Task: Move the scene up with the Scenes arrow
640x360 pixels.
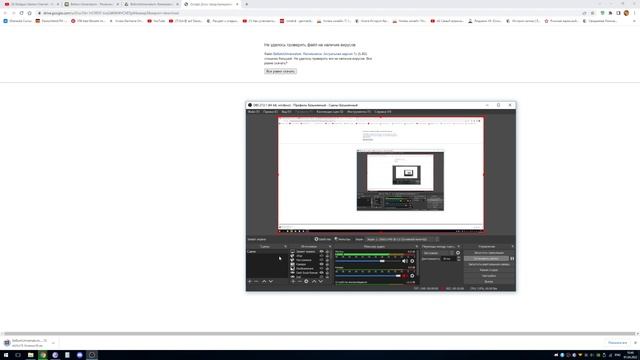Action: point(264,281)
